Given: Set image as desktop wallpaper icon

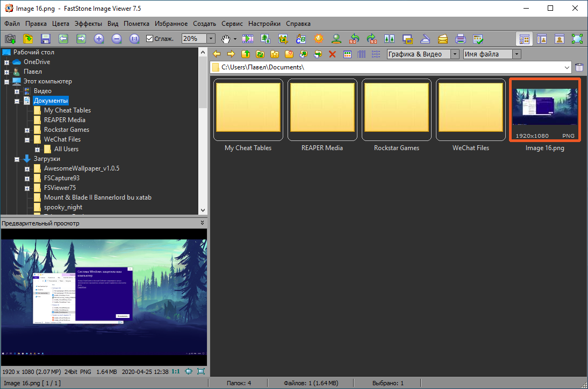Looking at the screenshot, I should click(407, 39).
